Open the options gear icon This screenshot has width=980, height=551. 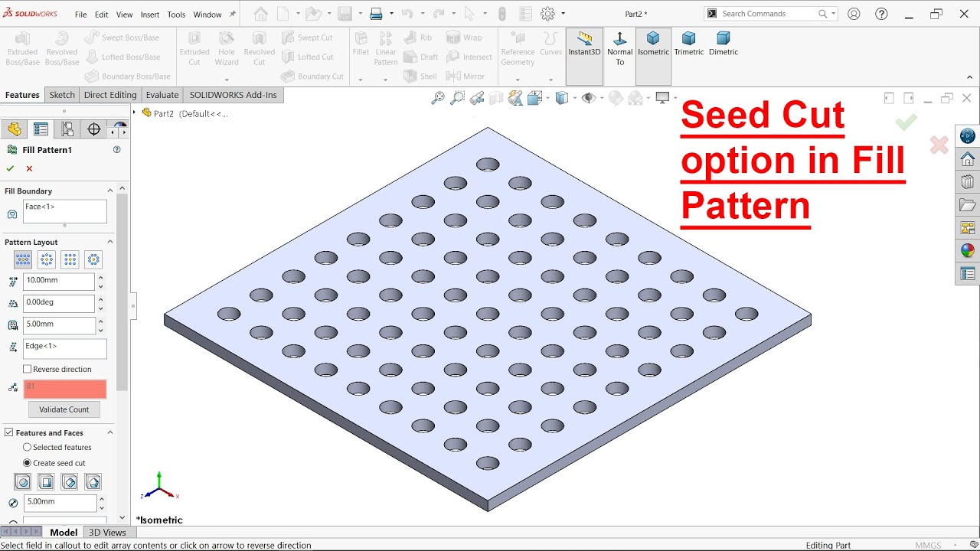coord(547,14)
